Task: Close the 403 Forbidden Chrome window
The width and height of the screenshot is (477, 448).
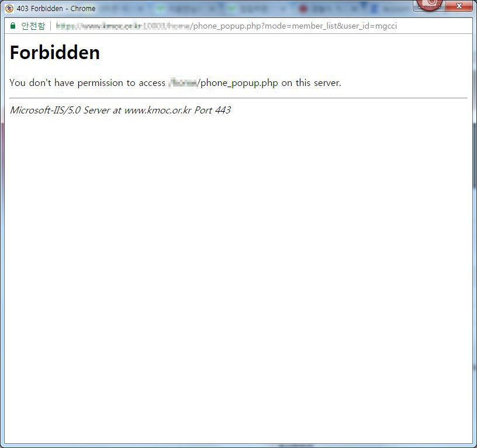Action: point(459,6)
